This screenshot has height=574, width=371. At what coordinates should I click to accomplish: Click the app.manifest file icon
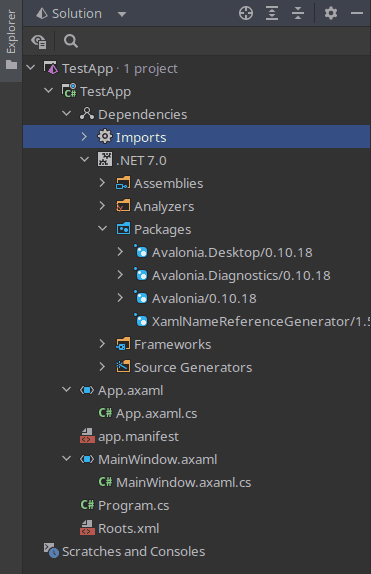pos(87,436)
